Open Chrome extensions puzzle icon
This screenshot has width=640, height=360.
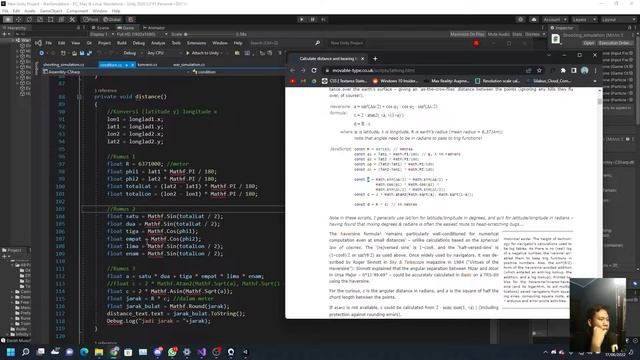tap(563, 70)
